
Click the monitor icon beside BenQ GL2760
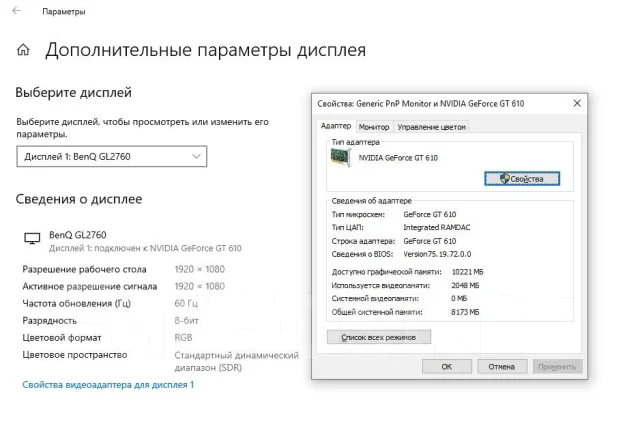point(32,238)
